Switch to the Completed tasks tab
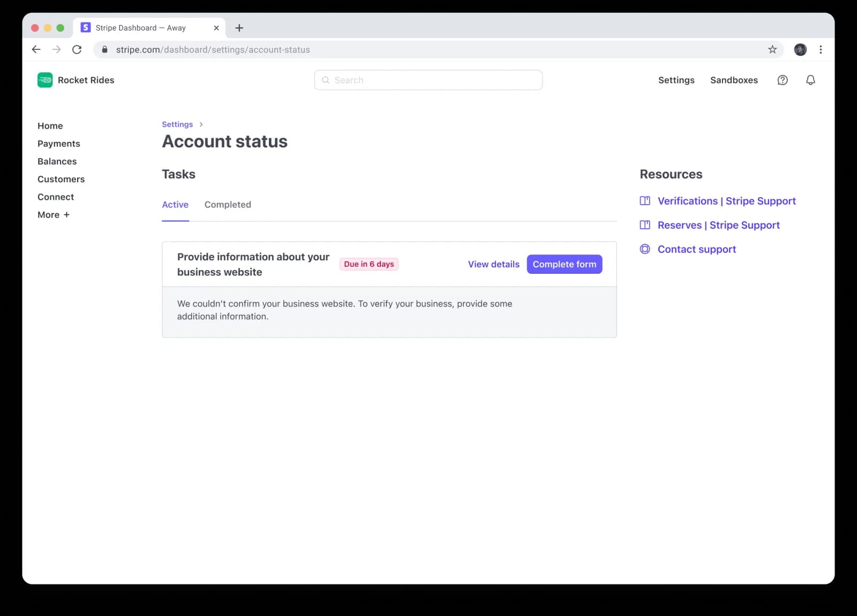 pos(228,205)
